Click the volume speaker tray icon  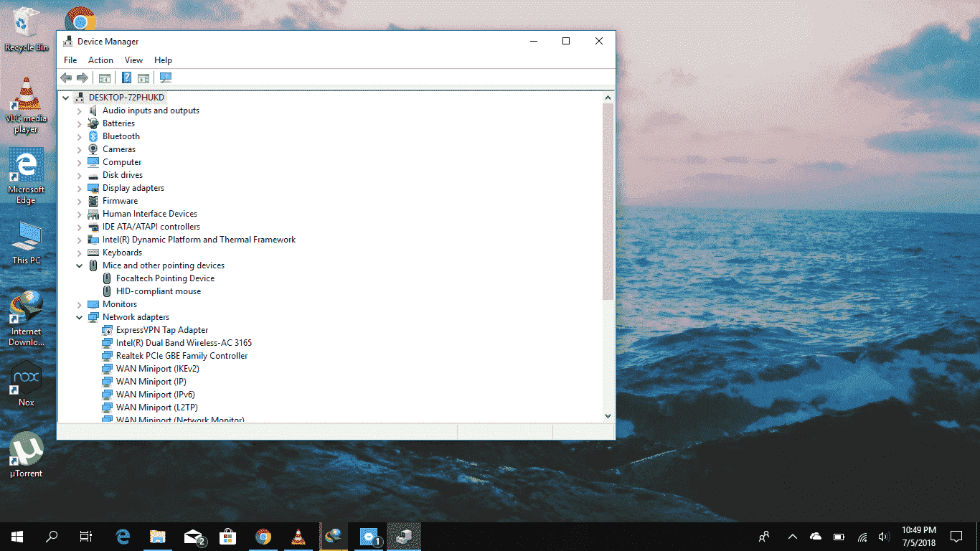coord(884,536)
